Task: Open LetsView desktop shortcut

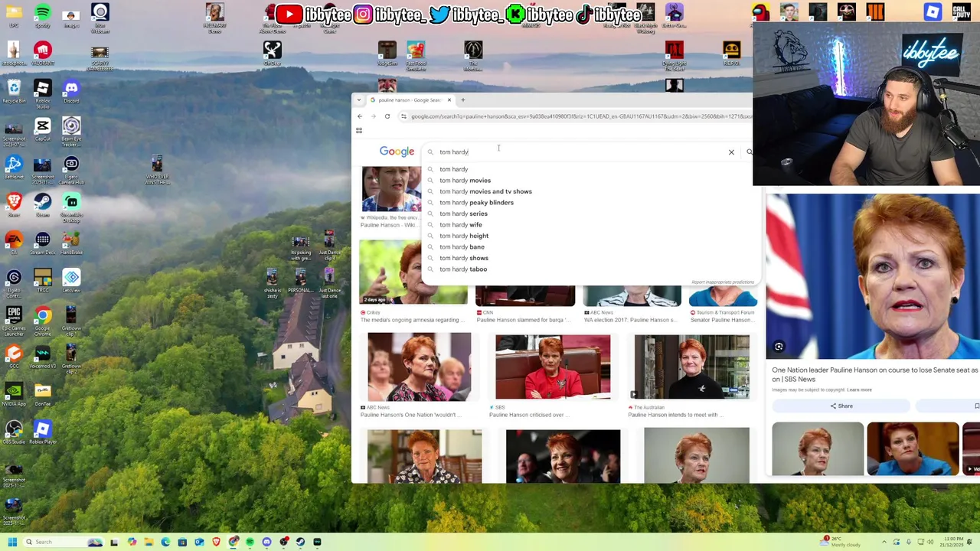Action: point(71,280)
